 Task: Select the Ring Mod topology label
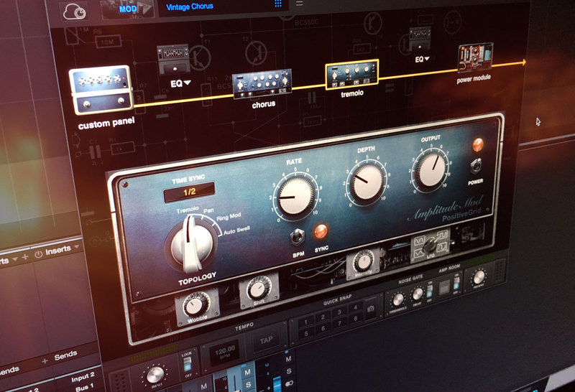tap(229, 218)
